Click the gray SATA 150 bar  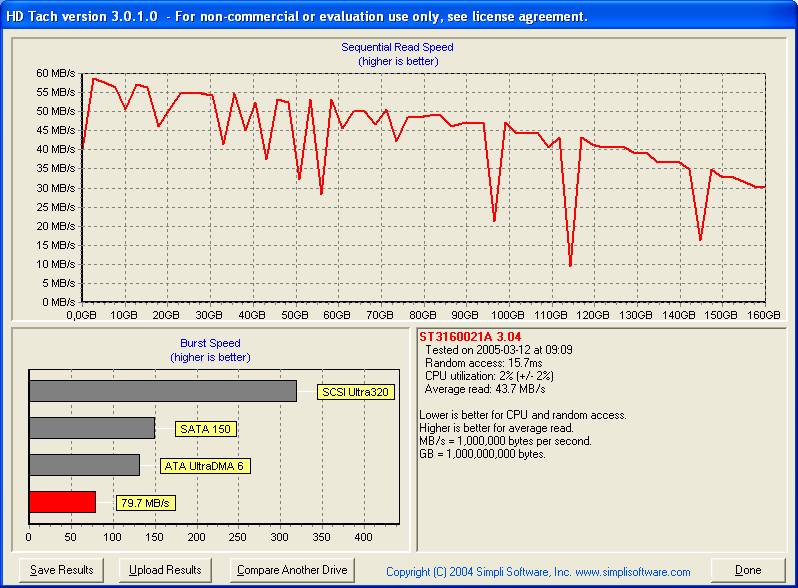[x=92, y=428]
